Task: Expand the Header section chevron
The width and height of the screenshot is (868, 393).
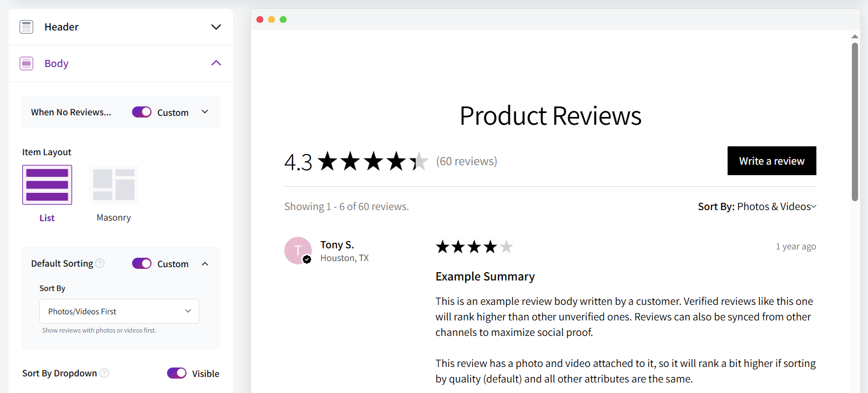Action: click(x=216, y=27)
